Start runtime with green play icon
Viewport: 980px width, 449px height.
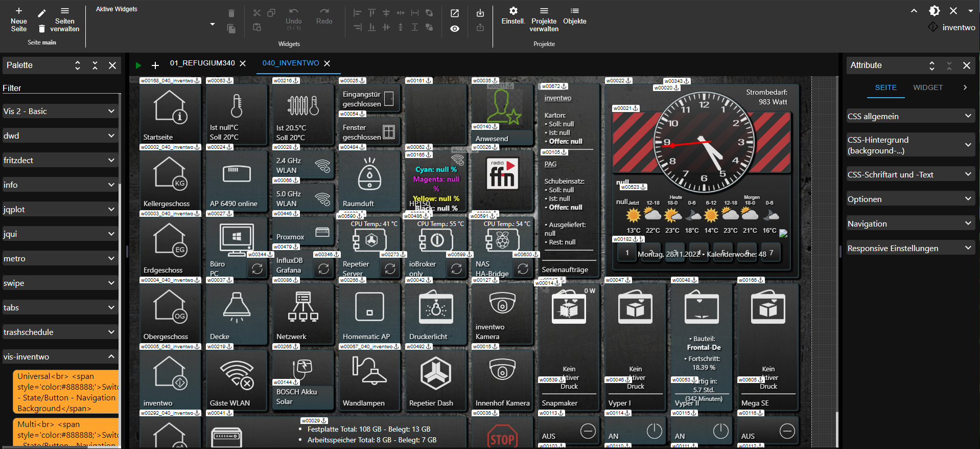click(138, 65)
